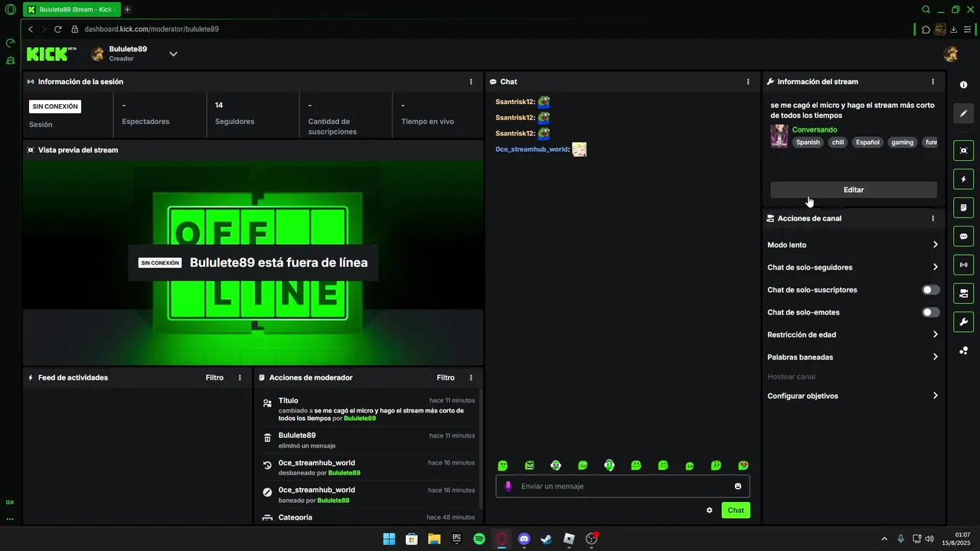Screen dimensions: 980x551
Task: Open the Windows Start menu
Action: click(x=389, y=539)
